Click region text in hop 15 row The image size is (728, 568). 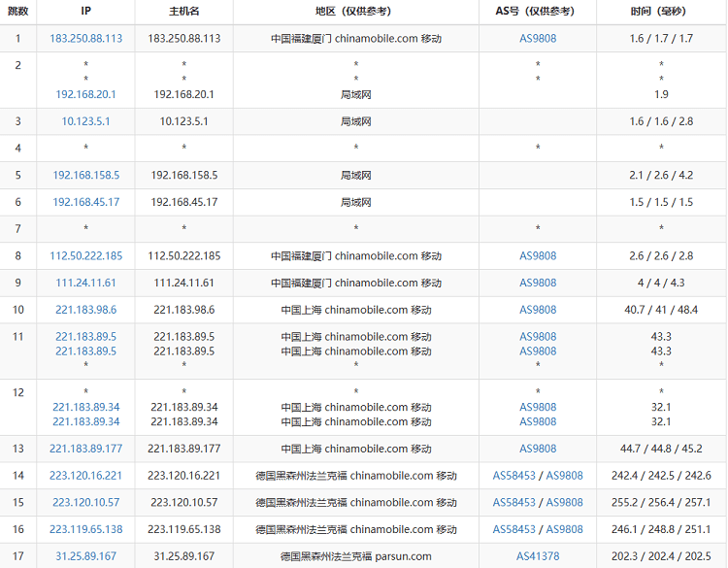tap(355, 503)
